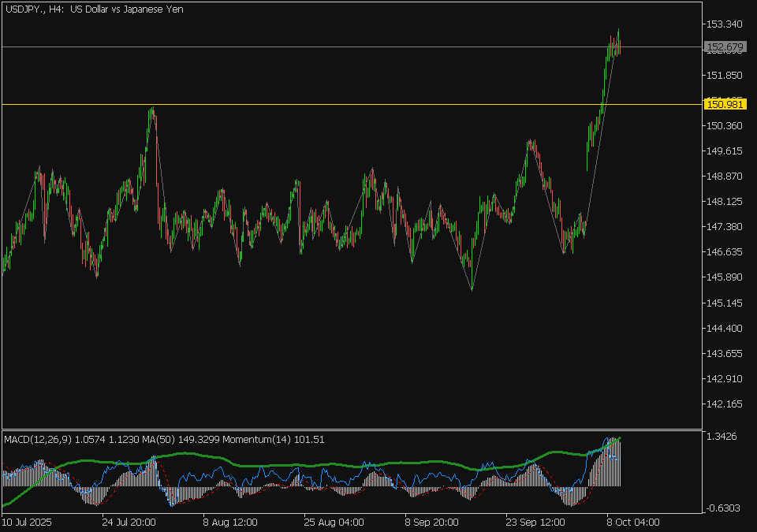Click the 1.3426 value on indicator scale
757x532 pixels.
[x=722, y=437]
